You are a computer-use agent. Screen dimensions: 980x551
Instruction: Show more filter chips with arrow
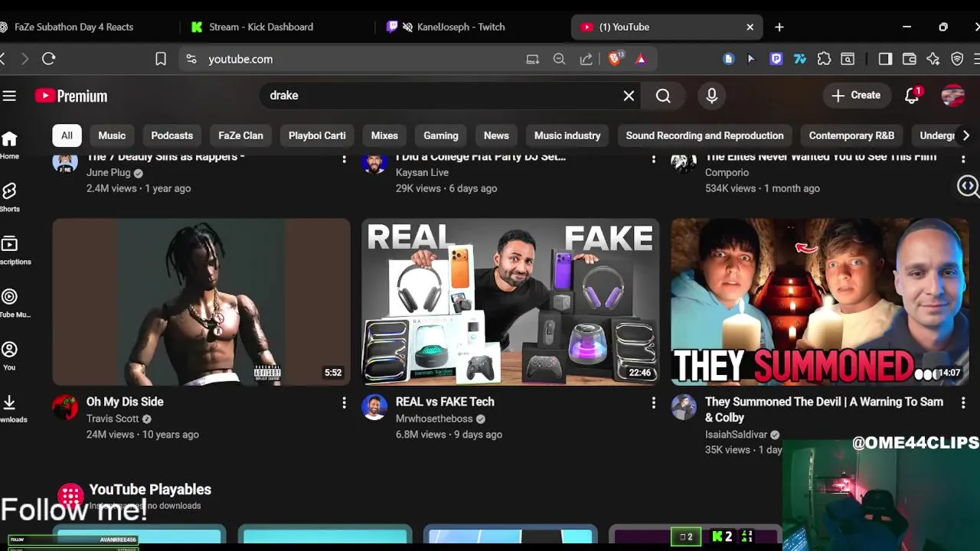965,135
